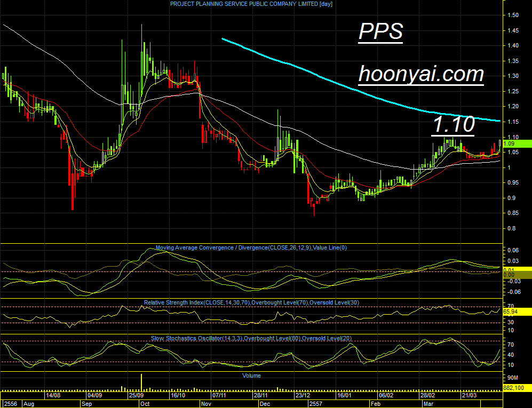Click the 07/11 date axis label
The width and height of the screenshot is (532, 408).
pos(219,395)
